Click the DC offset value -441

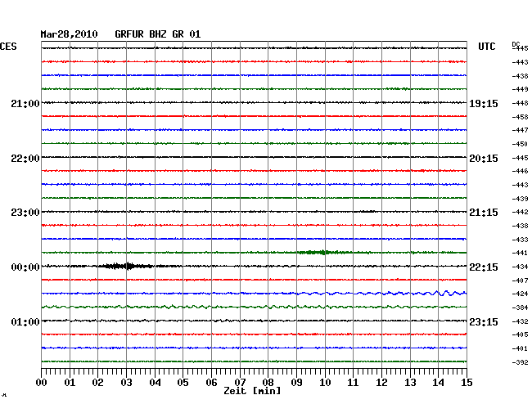click(520, 253)
